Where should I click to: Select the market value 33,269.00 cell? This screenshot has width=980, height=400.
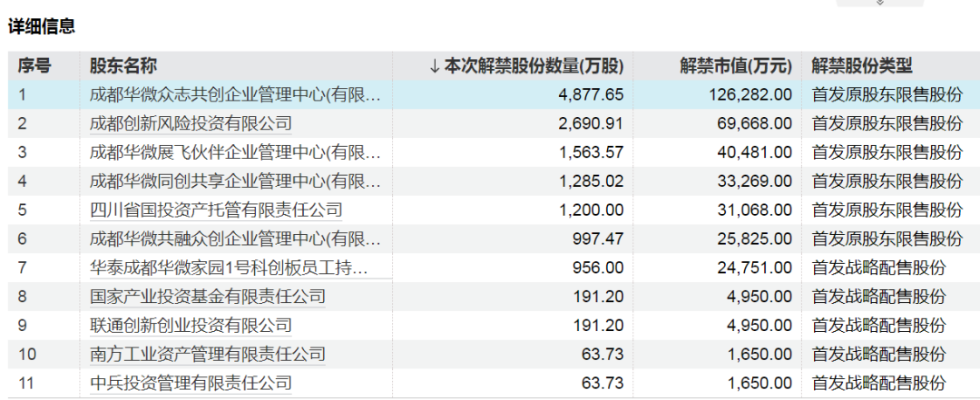point(755,180)
